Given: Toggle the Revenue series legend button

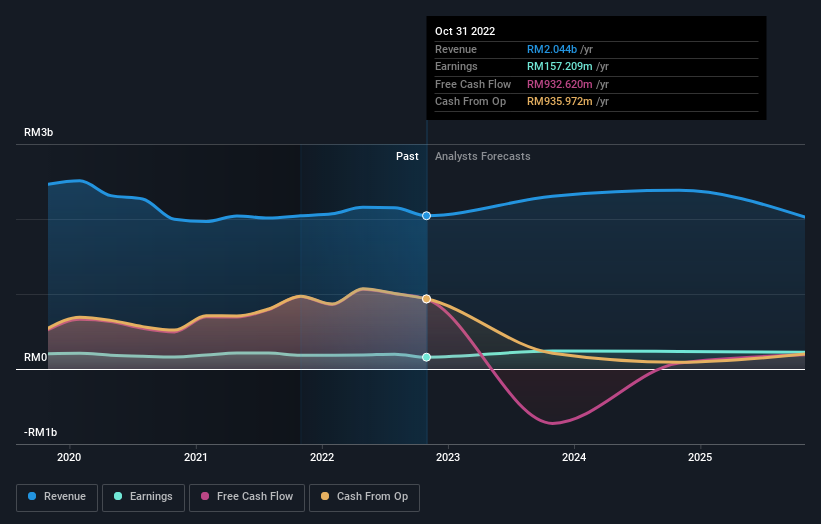Looking at the screenshot, I should tap(57, 497).
